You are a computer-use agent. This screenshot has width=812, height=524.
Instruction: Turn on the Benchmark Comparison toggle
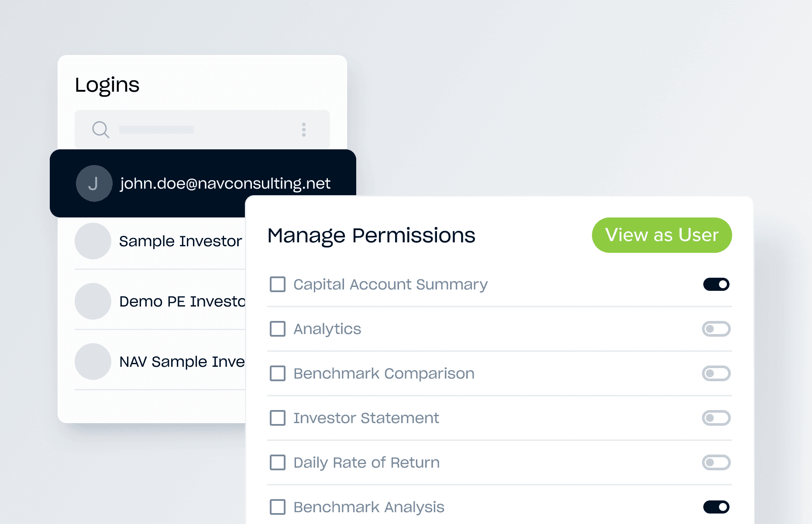pos(716,373)
